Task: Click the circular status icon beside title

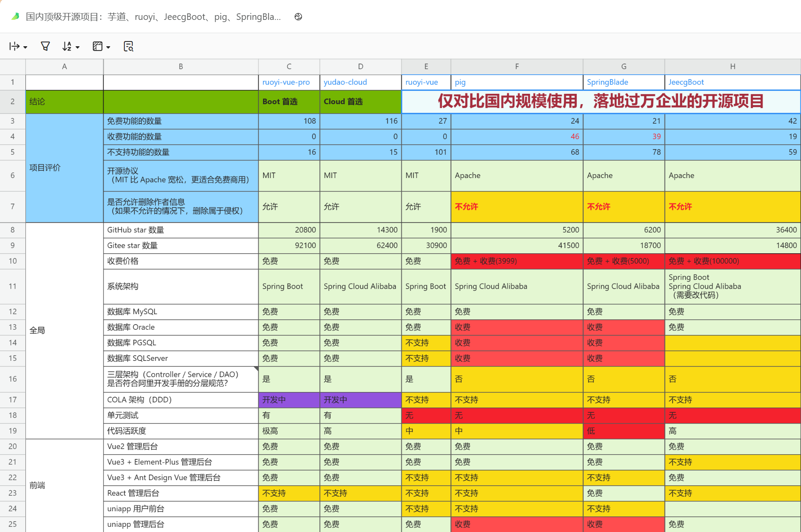Action: (x=298, y=17)
